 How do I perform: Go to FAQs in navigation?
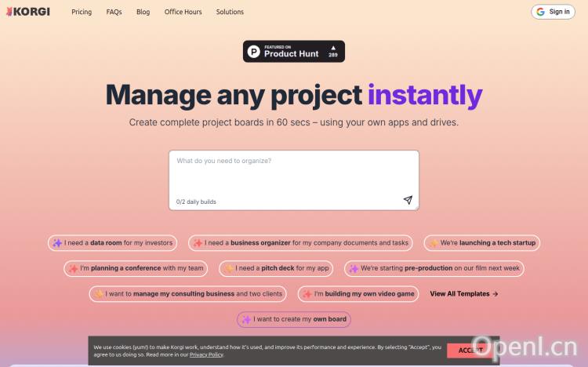tap(114, 12)
